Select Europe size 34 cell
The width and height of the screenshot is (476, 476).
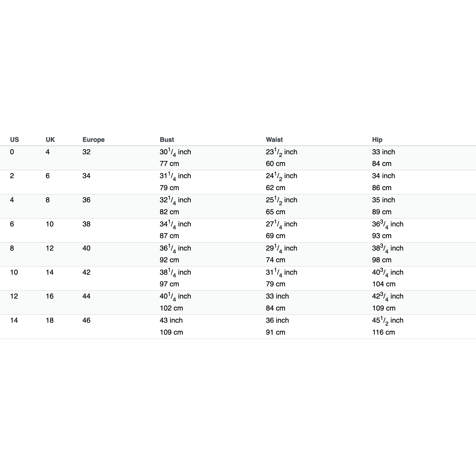(x=86, y=176)
